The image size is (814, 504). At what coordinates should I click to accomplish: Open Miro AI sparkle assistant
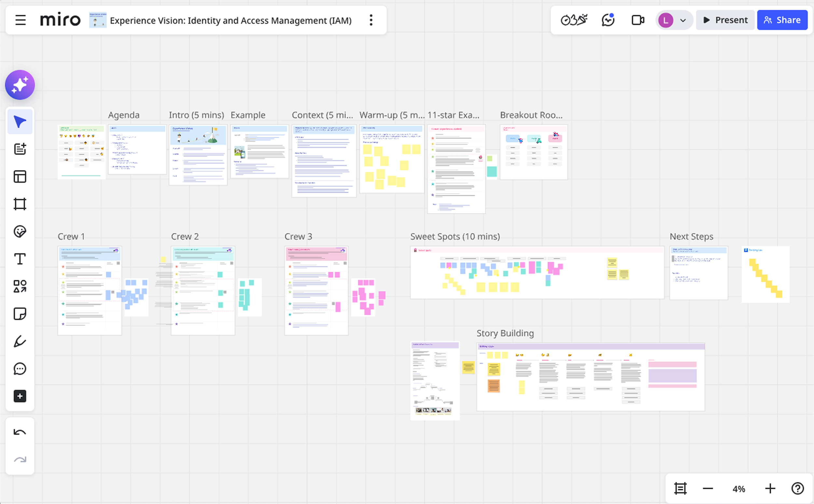coord(20,85)
